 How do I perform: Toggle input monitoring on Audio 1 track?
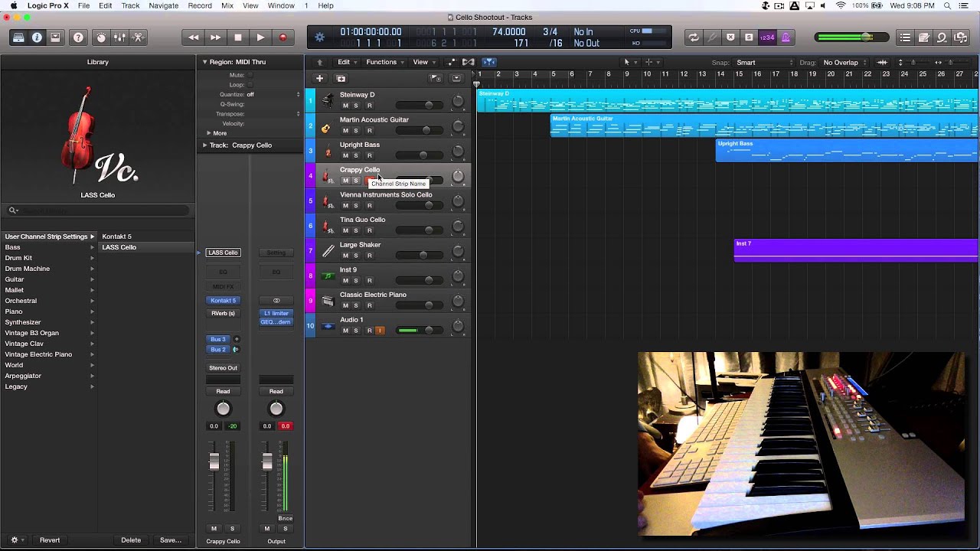(x=380, y=331)
